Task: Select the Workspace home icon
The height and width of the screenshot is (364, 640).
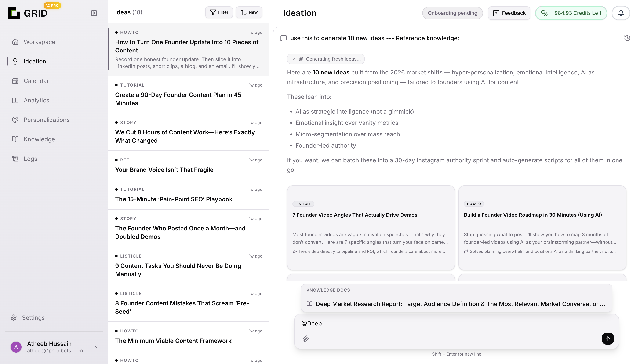Action: pyautogui.click(x=15, y=42)
